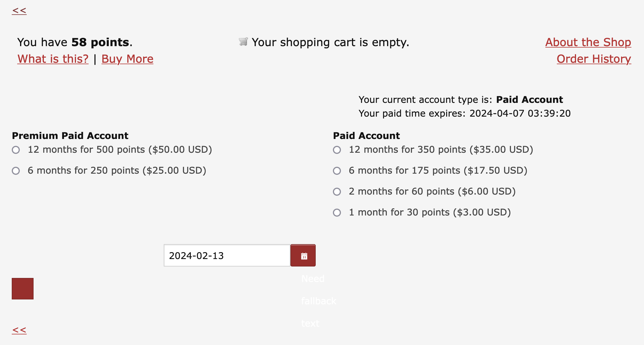Open the calendar date picker button
The height and width of the screenshot is (345, 644).
(x=303, y=255)
